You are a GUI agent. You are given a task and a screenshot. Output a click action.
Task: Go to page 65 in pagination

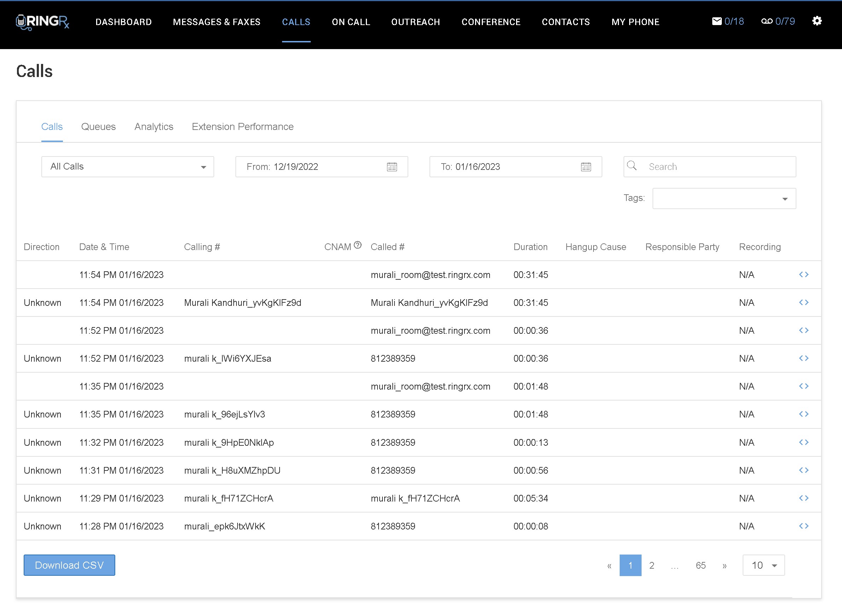click(700, 565)
